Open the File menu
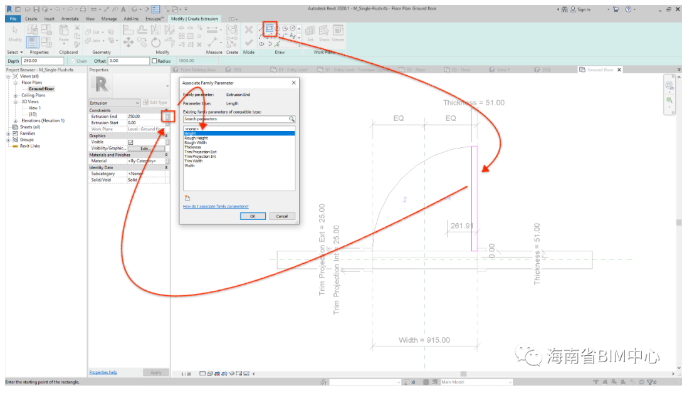This screenshot has width=699, height=395. pos(13,19)
